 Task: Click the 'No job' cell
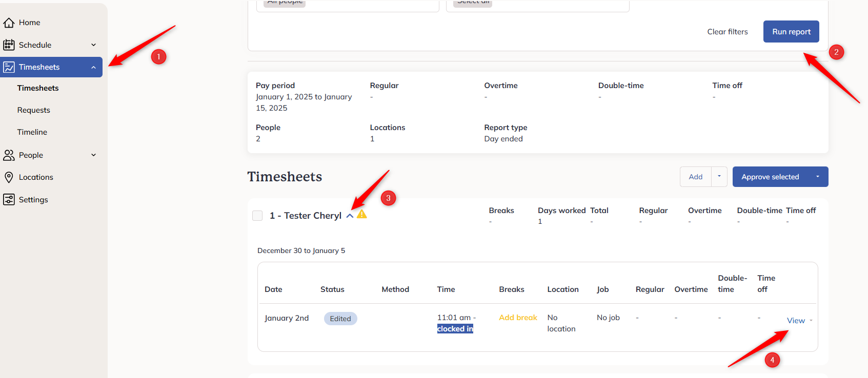coord(608,318)
